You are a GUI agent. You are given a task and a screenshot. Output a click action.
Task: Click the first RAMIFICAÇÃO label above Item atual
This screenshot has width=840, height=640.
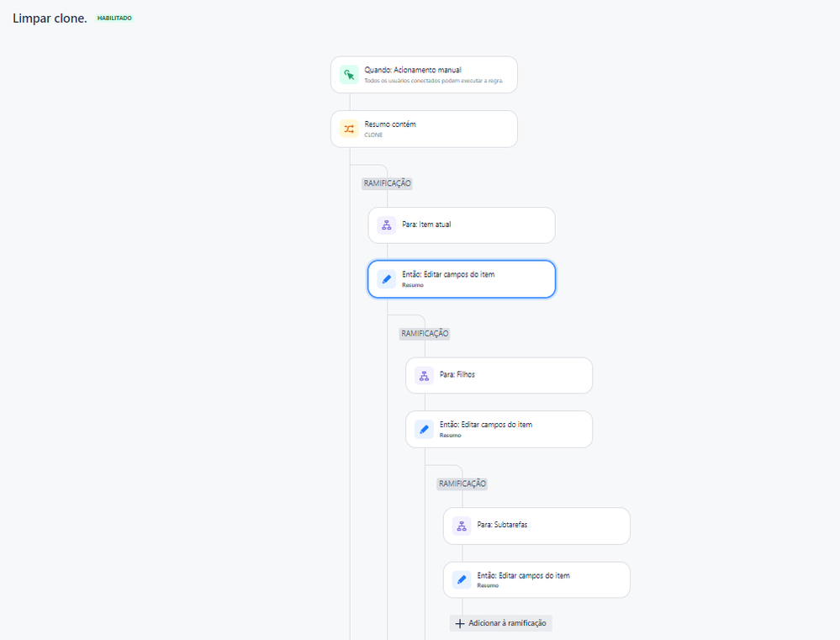pyautogui.click(x=388, y=183)
